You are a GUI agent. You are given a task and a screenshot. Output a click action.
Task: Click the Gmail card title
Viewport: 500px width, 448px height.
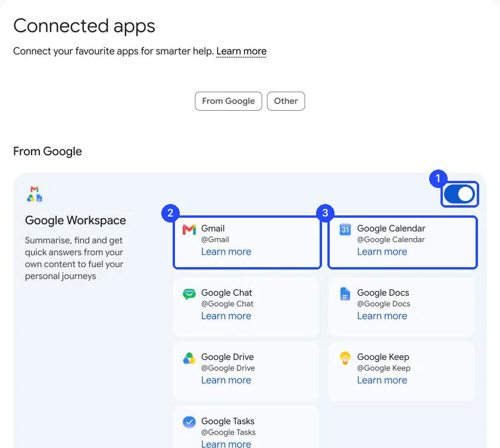(212, 228)
